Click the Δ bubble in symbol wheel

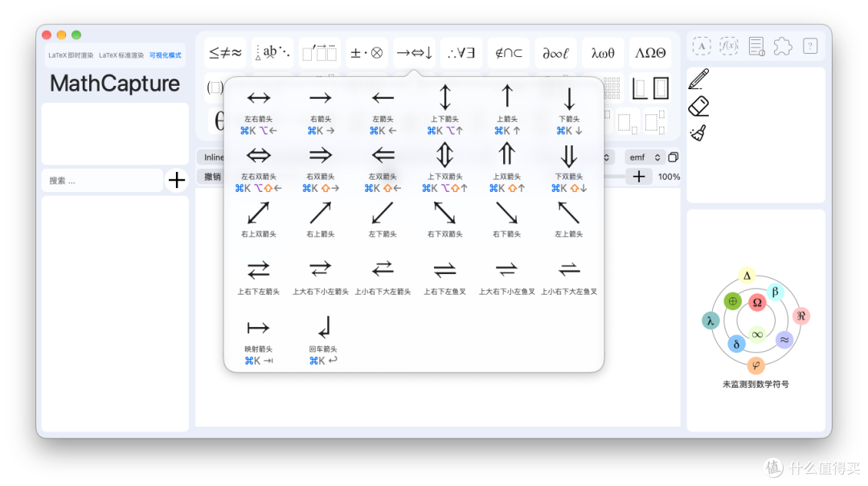point(747,275)
